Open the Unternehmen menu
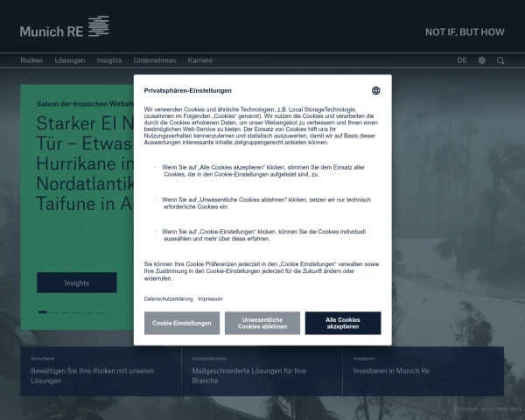Screen dimensions: 525x420 click(155, 60)
